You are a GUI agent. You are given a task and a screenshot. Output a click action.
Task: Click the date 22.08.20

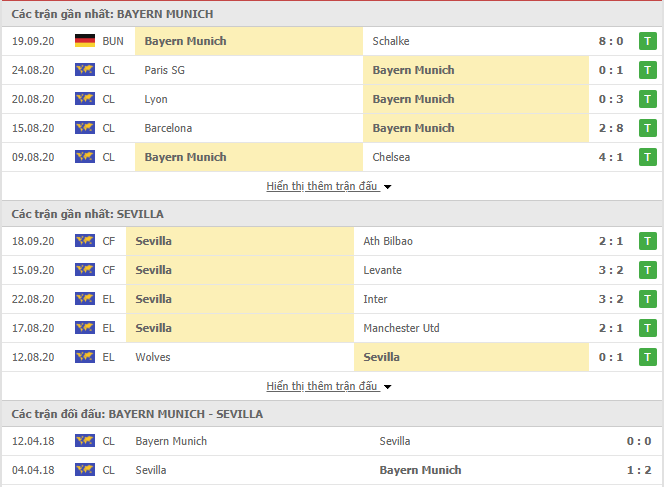(x=33, y=299)
